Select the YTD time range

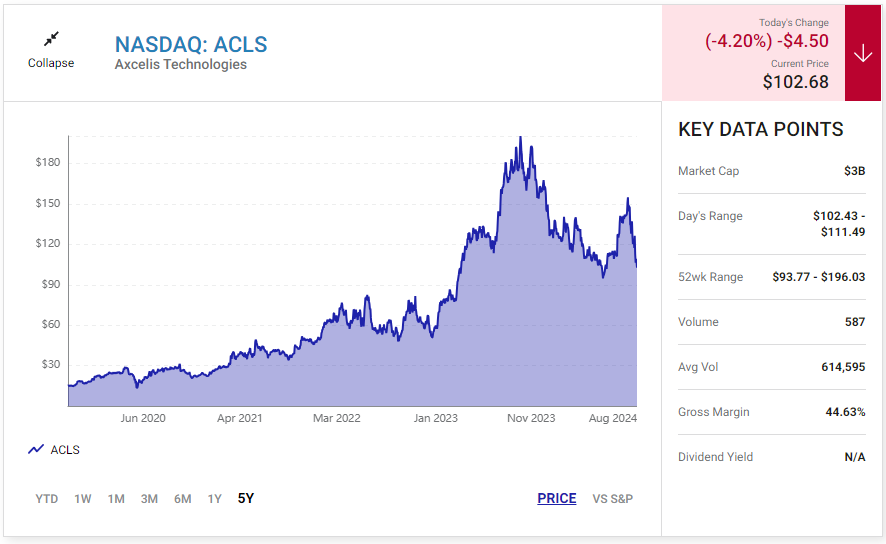(x=46, y=499)
